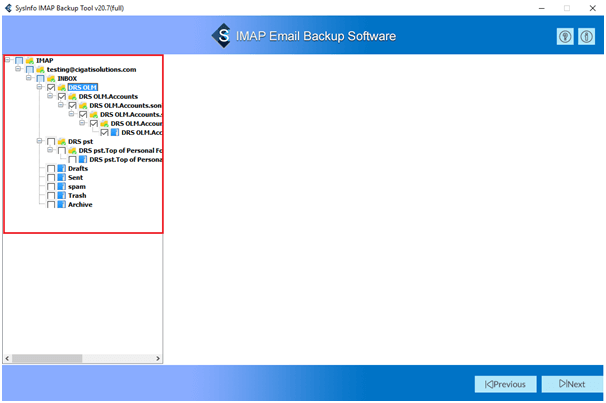The width and height of the screenshot is (606, 403).
Task: Select the spam label
Action: (77, 187)
